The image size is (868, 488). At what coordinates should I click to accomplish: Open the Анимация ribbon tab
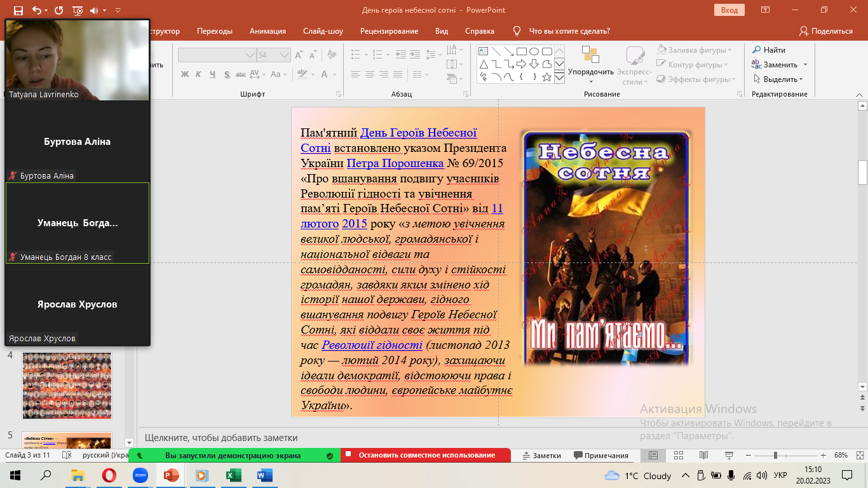point(268,31)
